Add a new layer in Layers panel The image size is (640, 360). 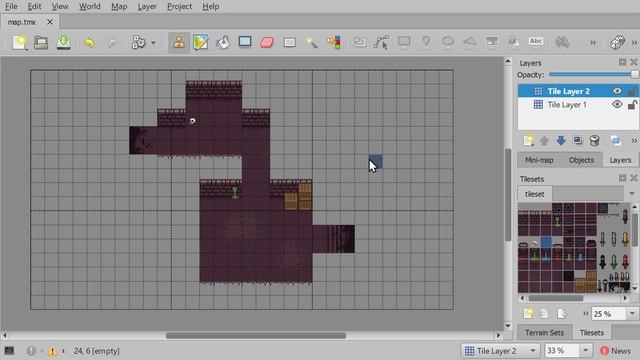click(528, 141)
